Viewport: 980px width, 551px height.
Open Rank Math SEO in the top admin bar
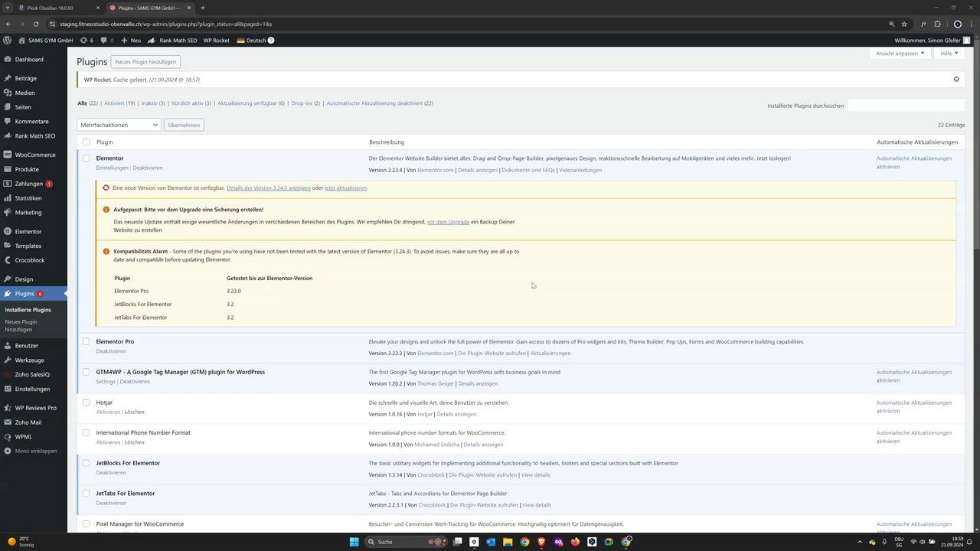pyautogui.click(x=172, y=41)
